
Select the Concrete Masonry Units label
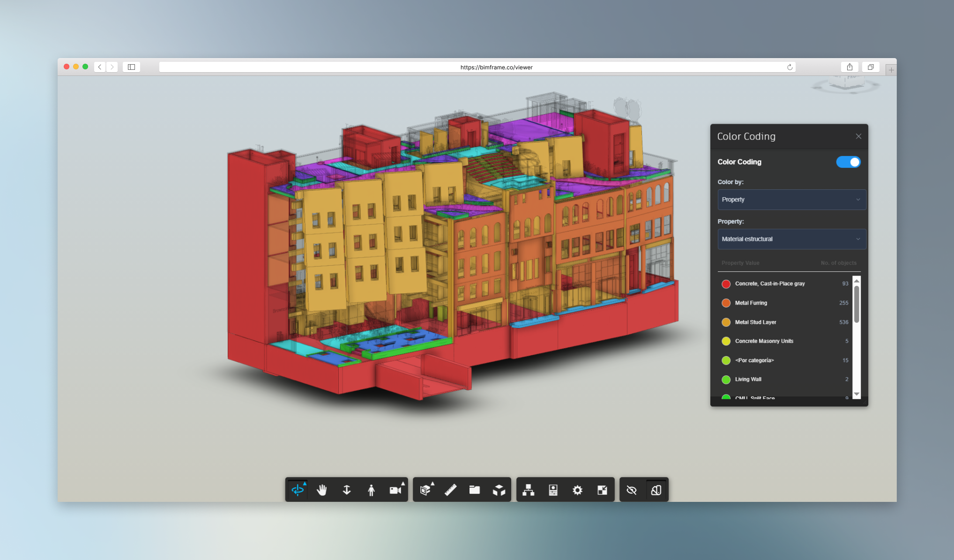pos(764,341)
